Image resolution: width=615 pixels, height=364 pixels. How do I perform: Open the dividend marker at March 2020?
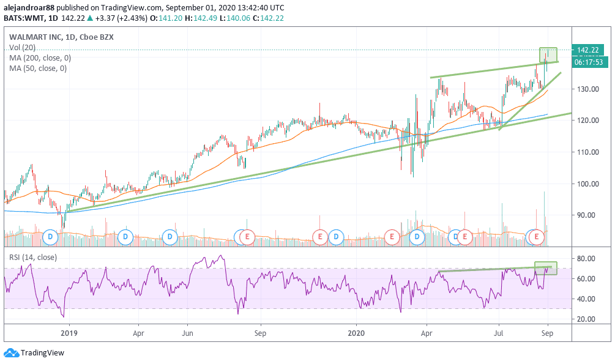pyautogui.click(x=417, y=237)
